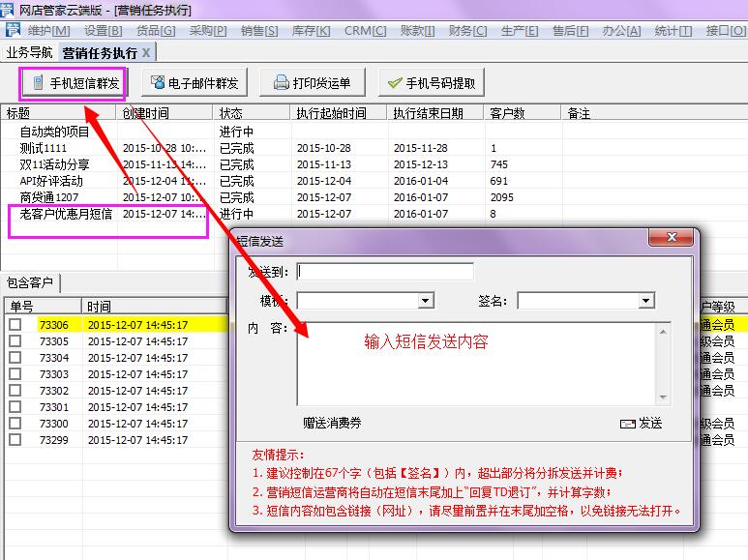Tick the checkbox beside order 73303
The image size is (748, 560).
(x=15, y=374)
